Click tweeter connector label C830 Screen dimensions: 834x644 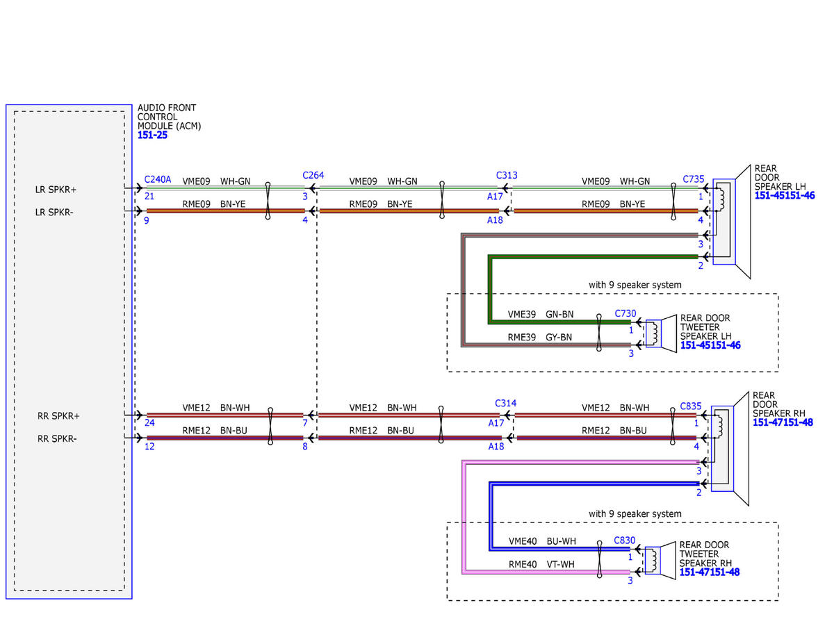(625, 540)
